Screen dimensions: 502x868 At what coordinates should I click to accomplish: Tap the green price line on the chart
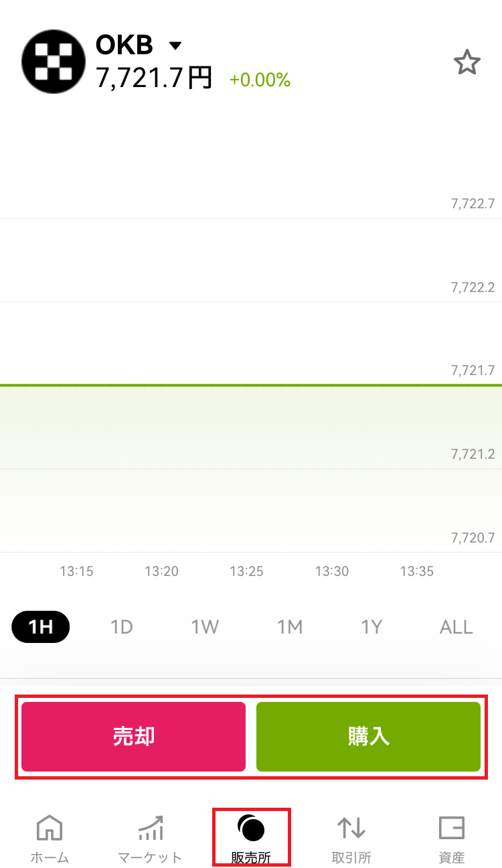pyautogui.click(x=251, y=385)
